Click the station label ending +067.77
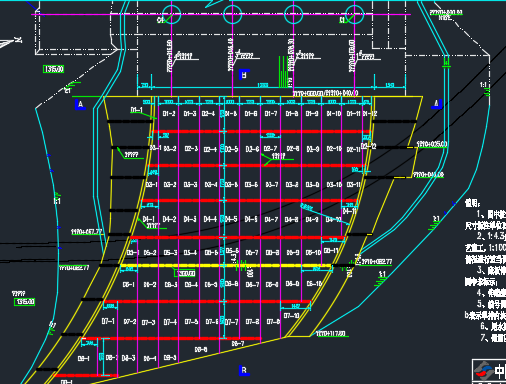 click(x=87, y=232)
